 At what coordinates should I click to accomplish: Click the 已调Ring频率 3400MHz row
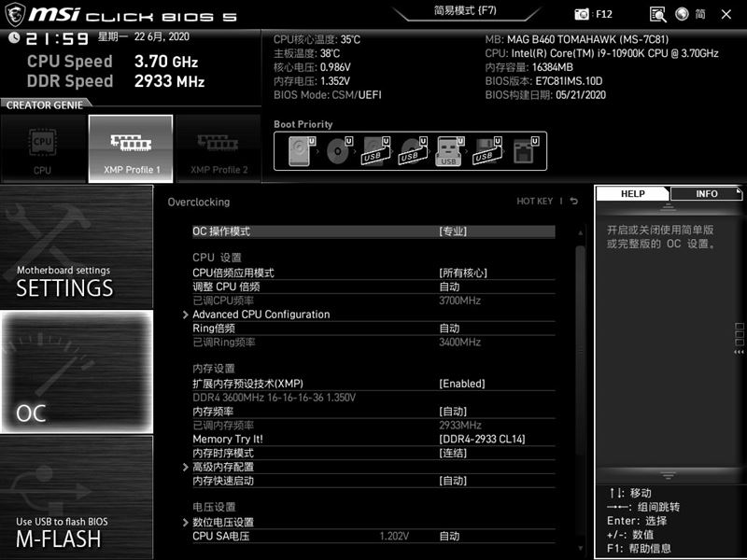point(373,342)
